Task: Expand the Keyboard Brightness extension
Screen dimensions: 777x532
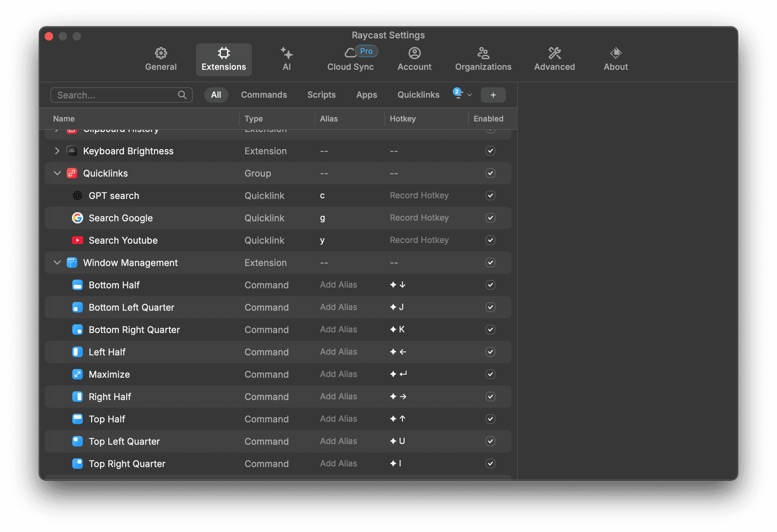Action: 57,151
